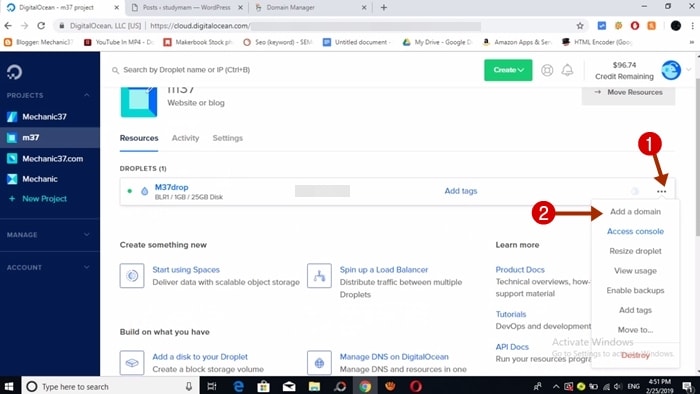Click Move Resources button
700x394 pixels.
(x=628, y=92)
